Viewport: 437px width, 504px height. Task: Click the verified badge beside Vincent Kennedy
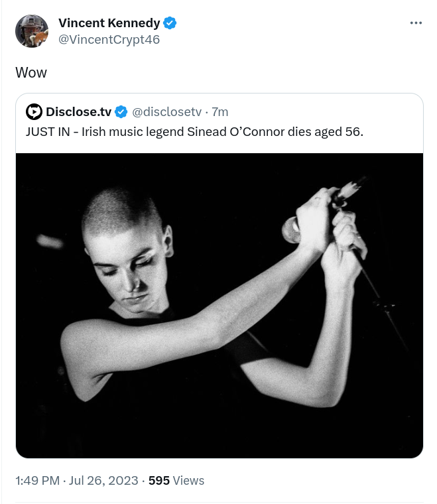pos(170,23)
